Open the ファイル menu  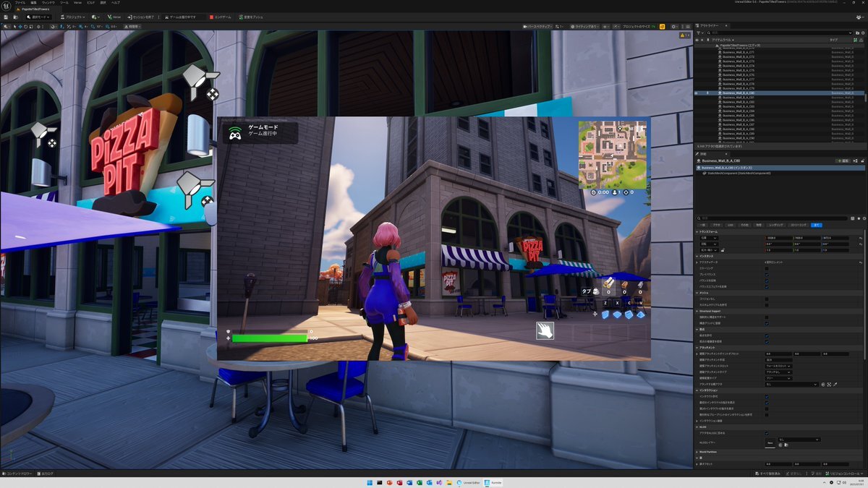pyautogui.click(x=20, y=3)
